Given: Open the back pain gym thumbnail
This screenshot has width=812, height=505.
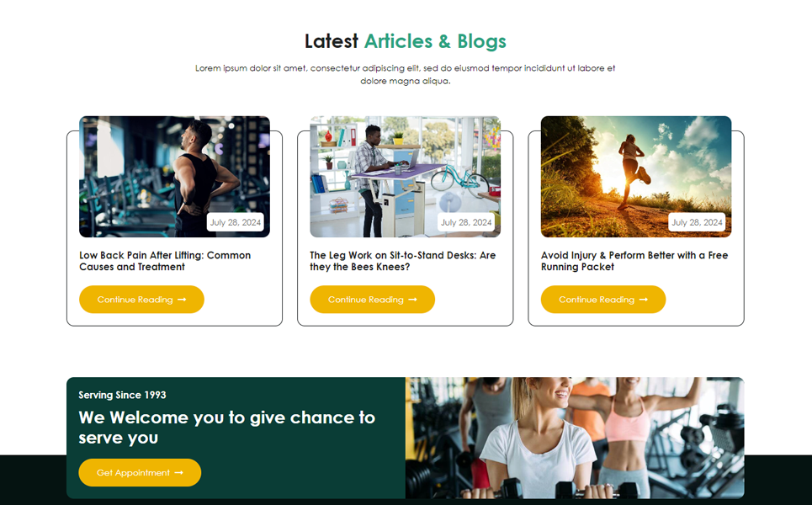Looking at the screenshot, I should (174, 177).
